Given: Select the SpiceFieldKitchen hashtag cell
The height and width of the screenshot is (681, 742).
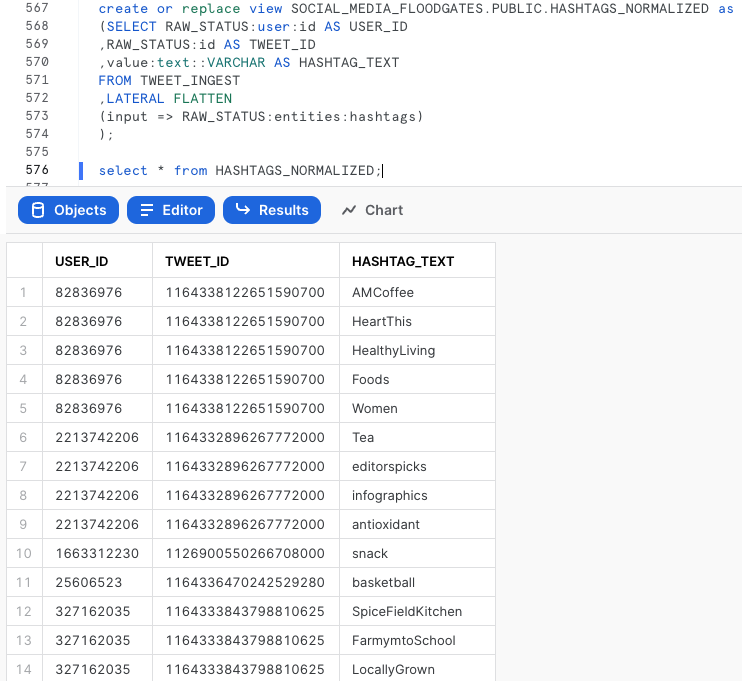Looking at the screenshot, I should pos(417,611).
